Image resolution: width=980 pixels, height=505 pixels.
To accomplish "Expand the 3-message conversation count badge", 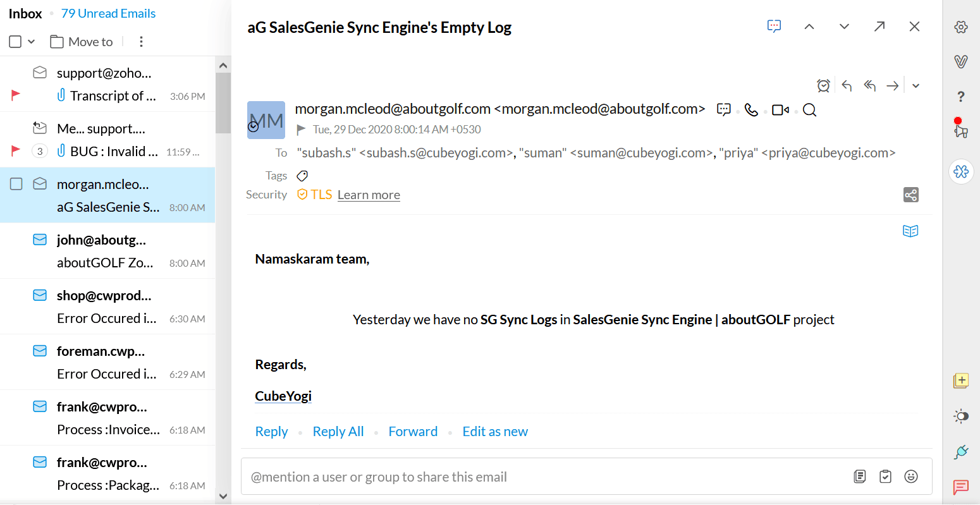I will 40,151.
